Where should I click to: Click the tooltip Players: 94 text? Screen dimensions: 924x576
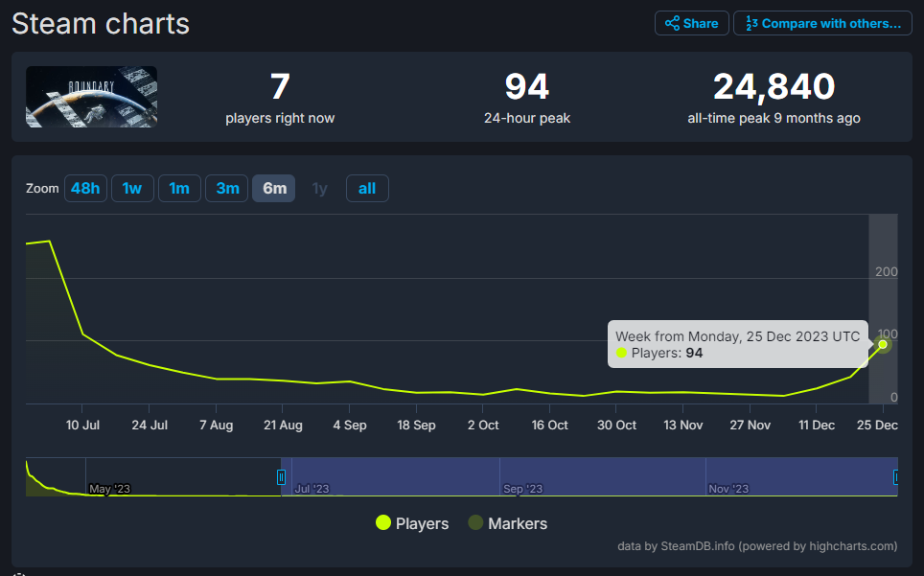click(666, 353)
